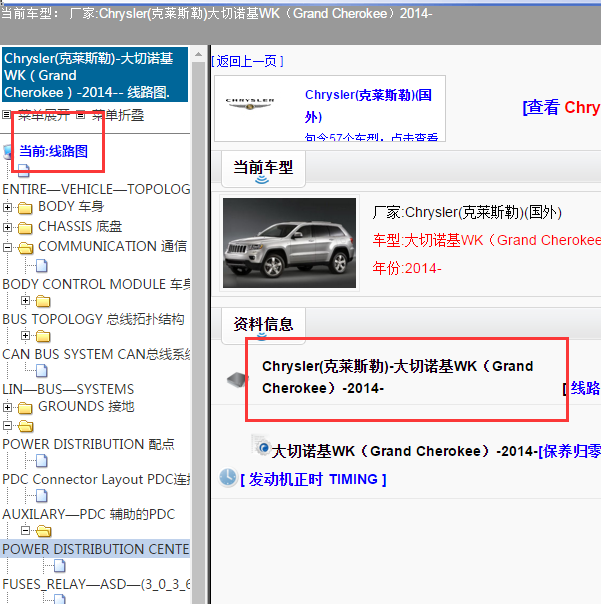Screen dimensions: 601x604
Task: Click the tree panel scrollbar up arrow
Action: [x=199, y=54]
